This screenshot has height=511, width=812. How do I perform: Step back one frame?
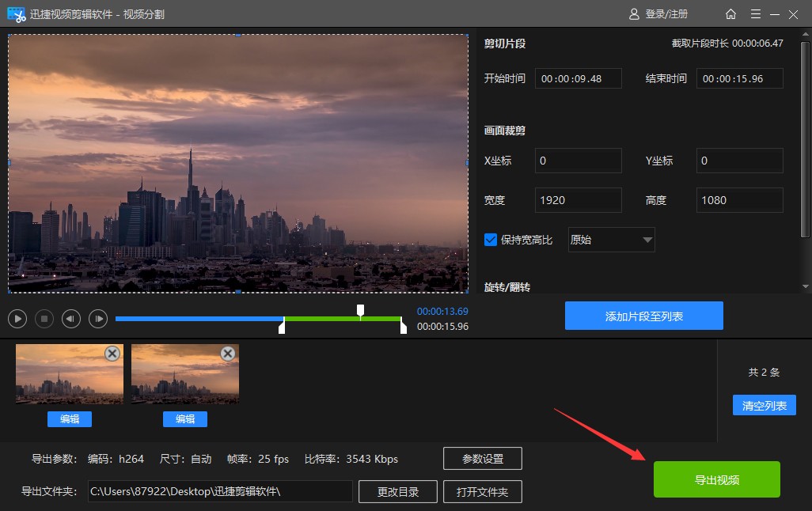pyautogui.click(x=71, y=319)
